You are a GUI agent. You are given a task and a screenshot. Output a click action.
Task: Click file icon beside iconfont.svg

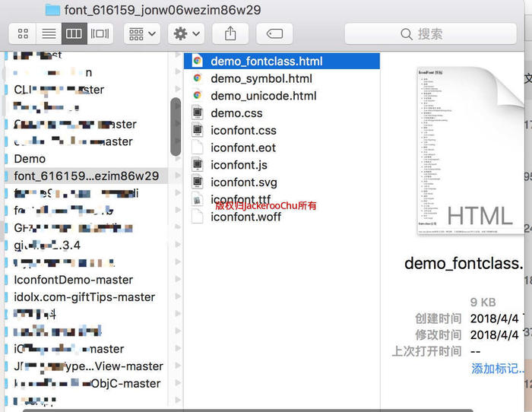(x=197, y=182)
